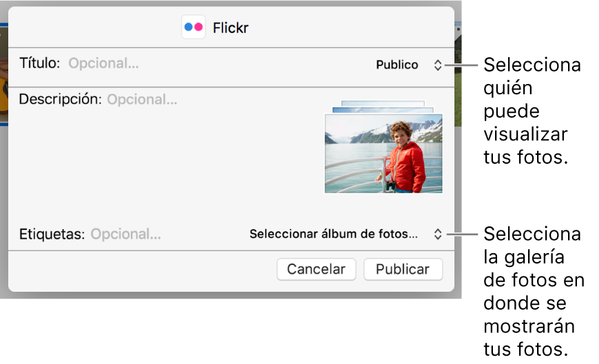
Task: Click the Flickr logo icon
Action: tap(193, 28)
